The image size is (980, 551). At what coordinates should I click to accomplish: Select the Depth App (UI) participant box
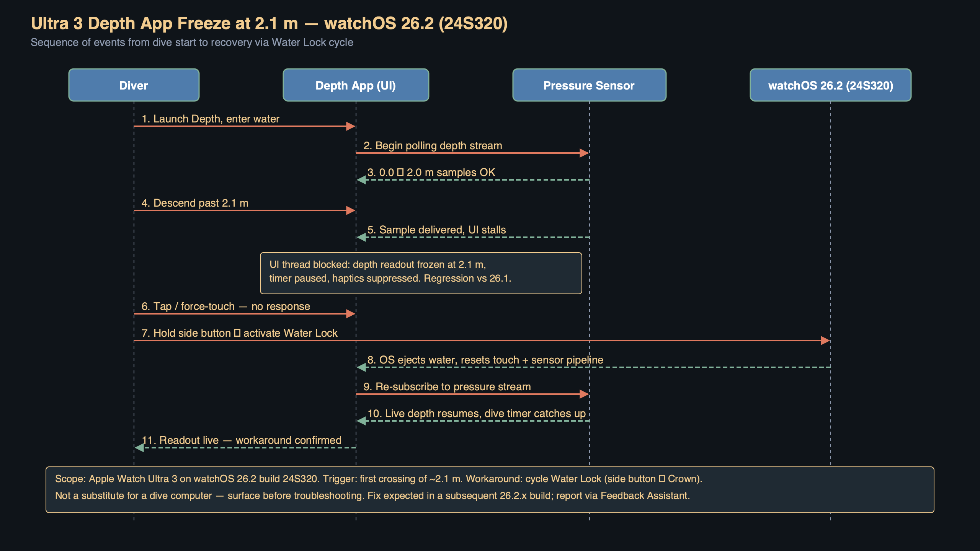point(355,85)
